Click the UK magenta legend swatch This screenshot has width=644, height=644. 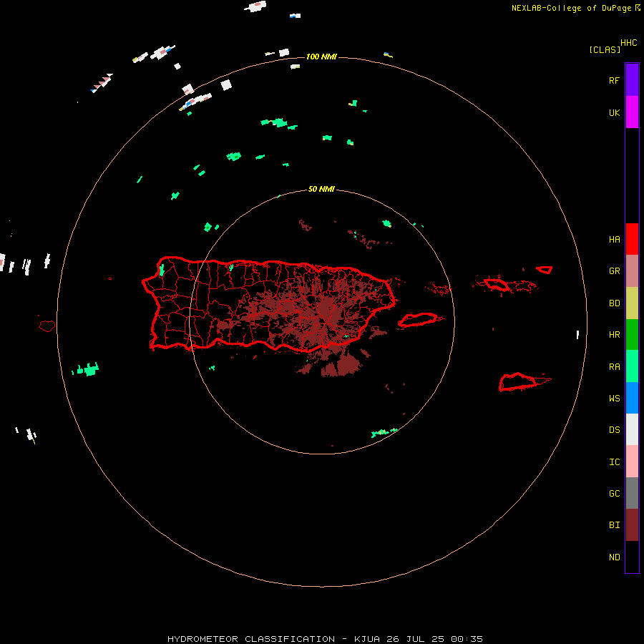coord(632,112)
